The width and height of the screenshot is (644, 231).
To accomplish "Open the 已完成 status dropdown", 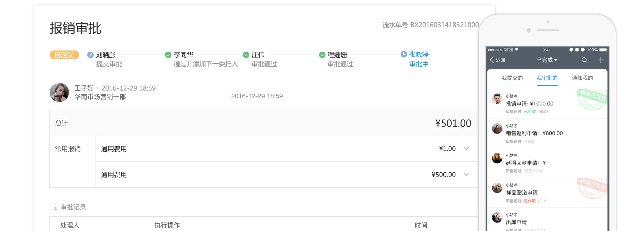I will (547, 60).
